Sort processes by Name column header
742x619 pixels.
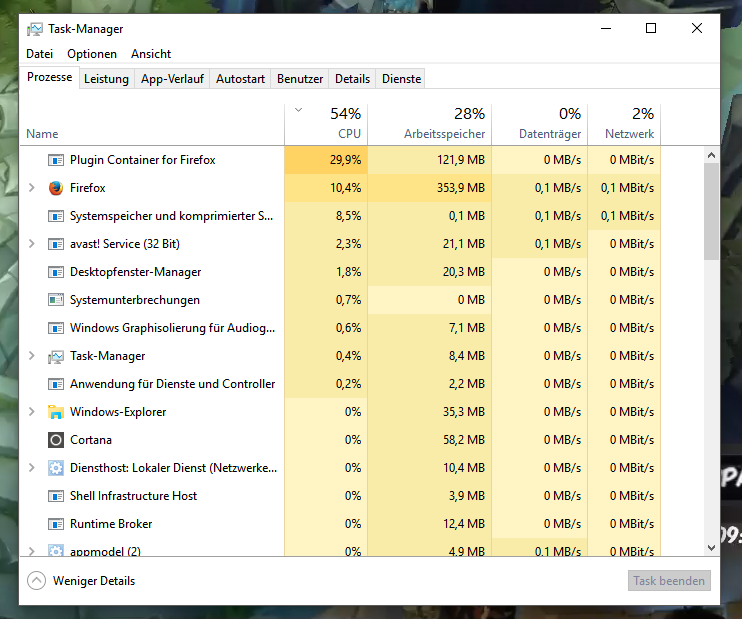[x=151, y=125]
